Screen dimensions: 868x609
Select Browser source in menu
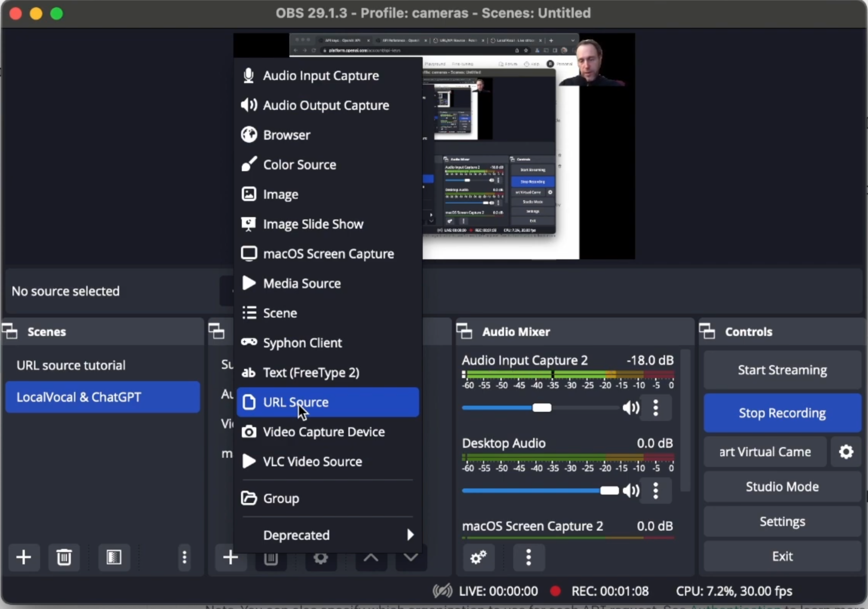pos(328,135)
